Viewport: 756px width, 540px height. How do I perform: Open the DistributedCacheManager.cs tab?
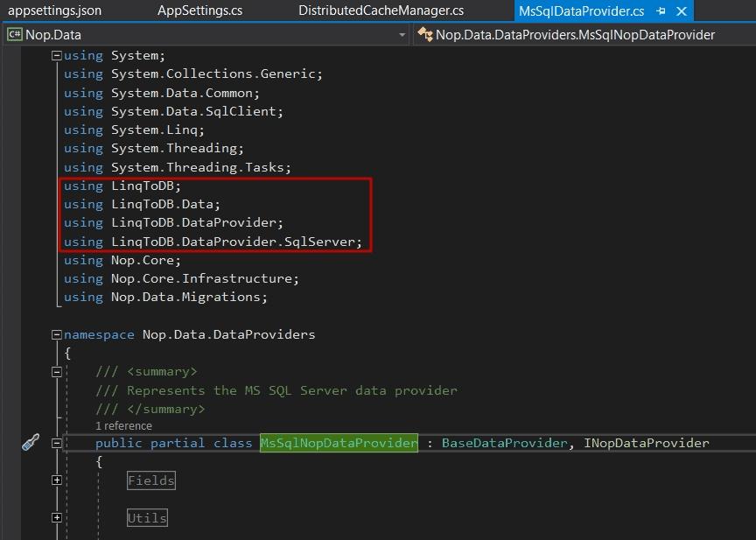(381, 11)
